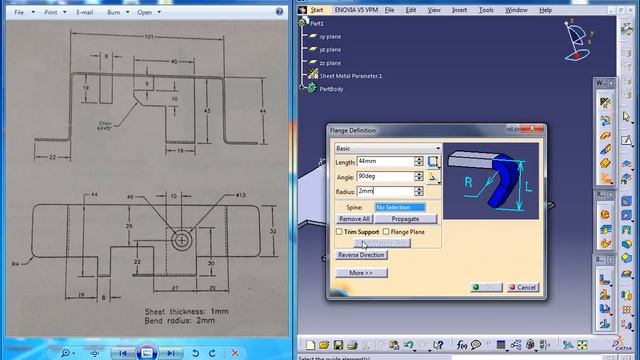
Task: Click the Save floppy disk icon
Action: [x=338, y=345]
